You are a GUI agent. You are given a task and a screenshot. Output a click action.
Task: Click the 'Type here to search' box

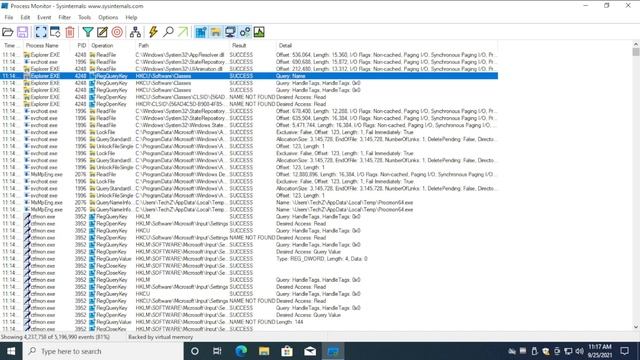pyautogui.click(x=103, y=351)
